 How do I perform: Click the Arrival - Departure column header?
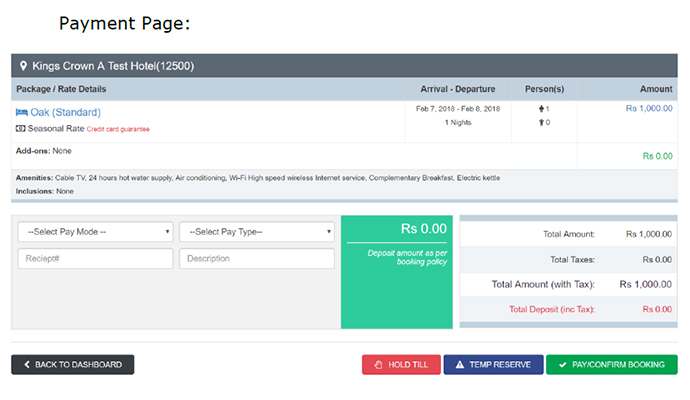click(x=458, y=89)
